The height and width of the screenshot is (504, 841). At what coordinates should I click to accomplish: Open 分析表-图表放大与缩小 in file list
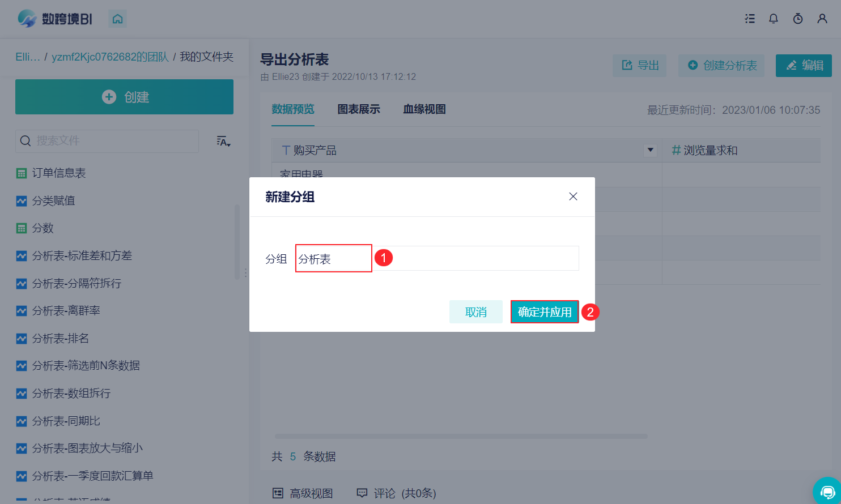coord(87,449)
